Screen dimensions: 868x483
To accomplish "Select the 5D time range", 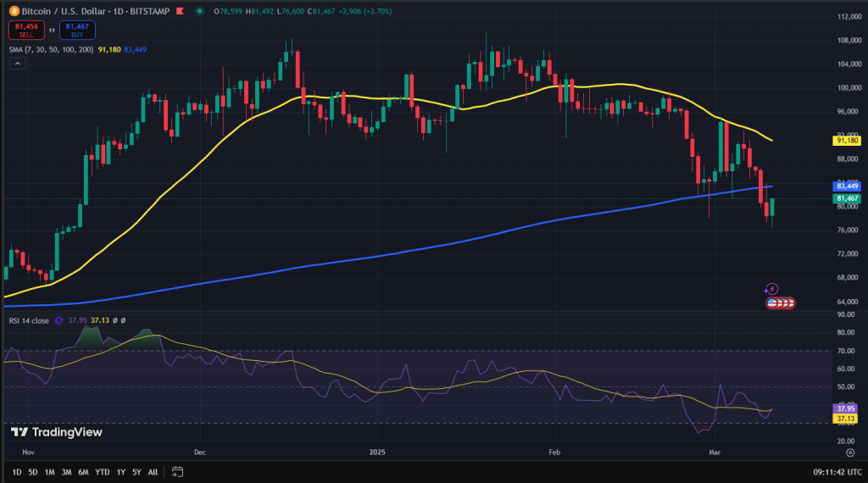I will (33, 472).
